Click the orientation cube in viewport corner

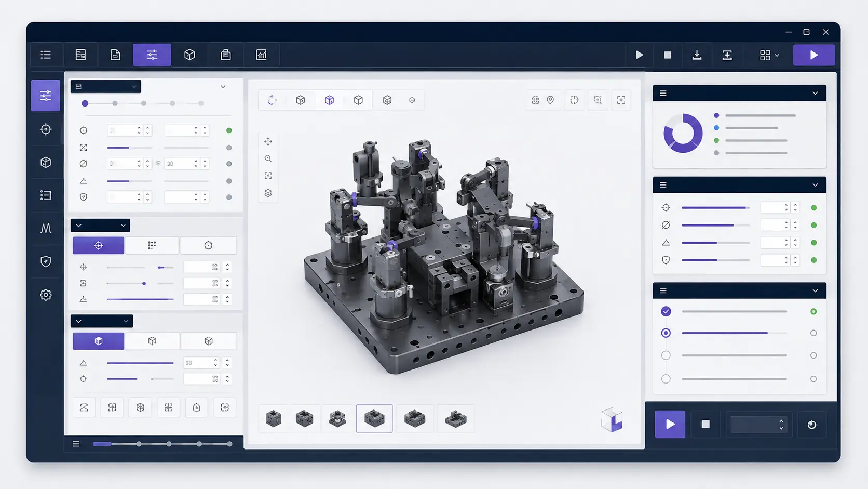pyautogui.click(x=612, y=420)
